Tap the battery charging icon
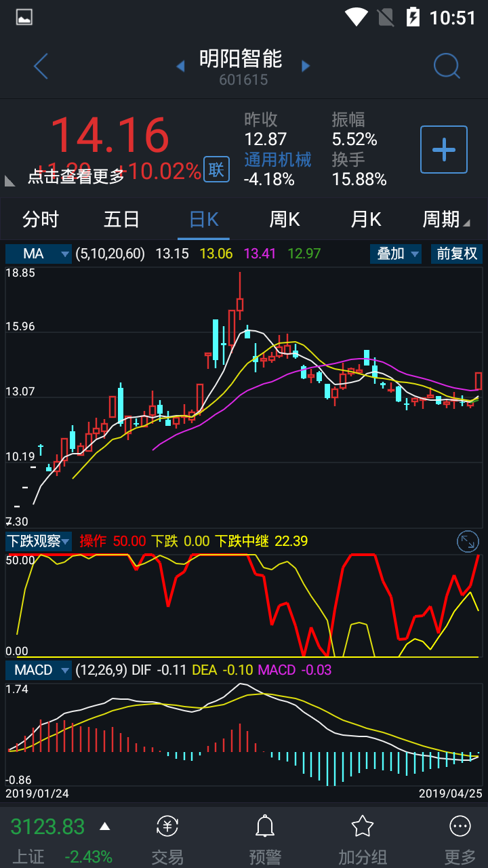 413,17
